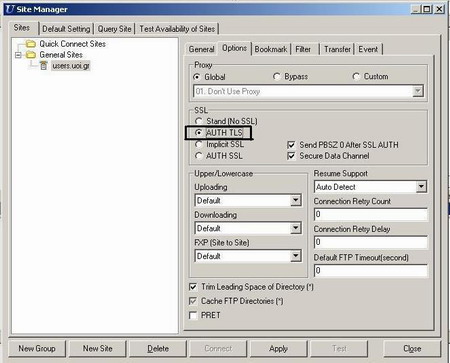Open the Transfer tab
Image resolution: width=450 pixels, height=363 pixels.
pyautogui.click(x=337, y=49)
